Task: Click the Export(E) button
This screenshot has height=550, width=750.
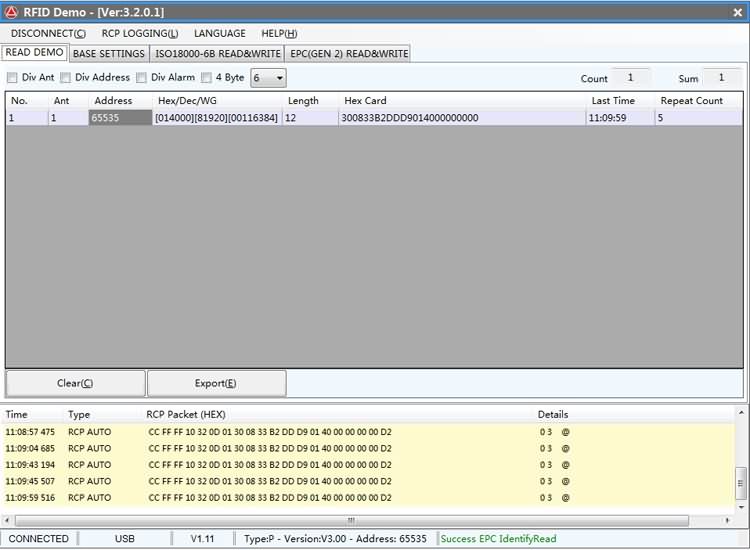Action: pyautogui.click(x=217, y=384)
